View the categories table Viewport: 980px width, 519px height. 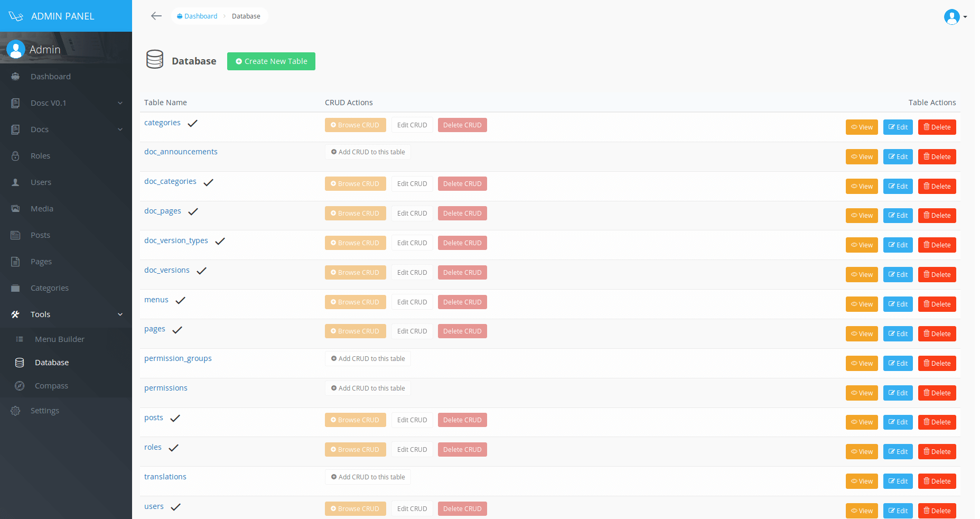tap(862, 127)
